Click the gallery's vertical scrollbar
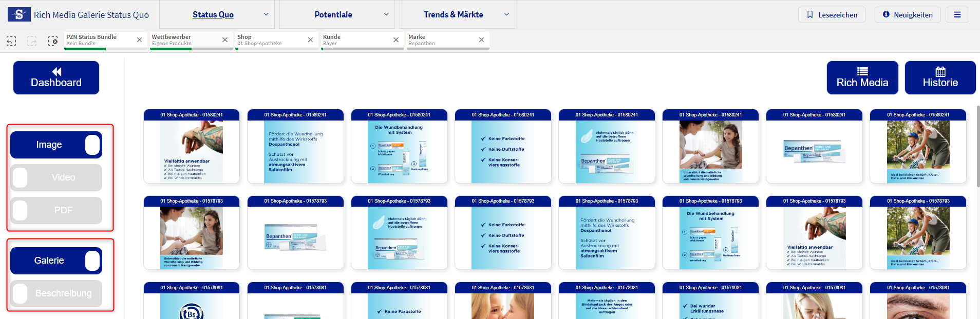The width and height of the screenshot is (980, 319). pos(977,149)
